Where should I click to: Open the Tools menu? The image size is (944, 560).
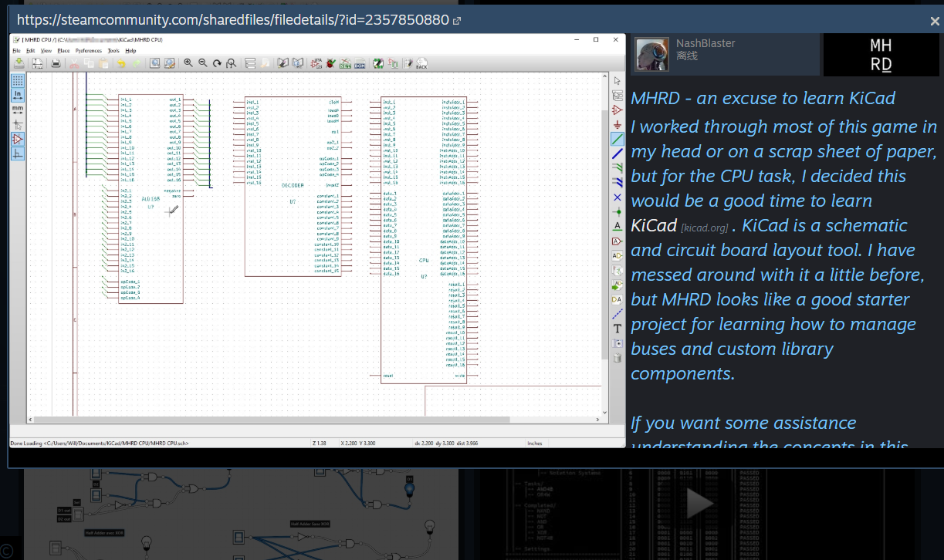[113, 50]
